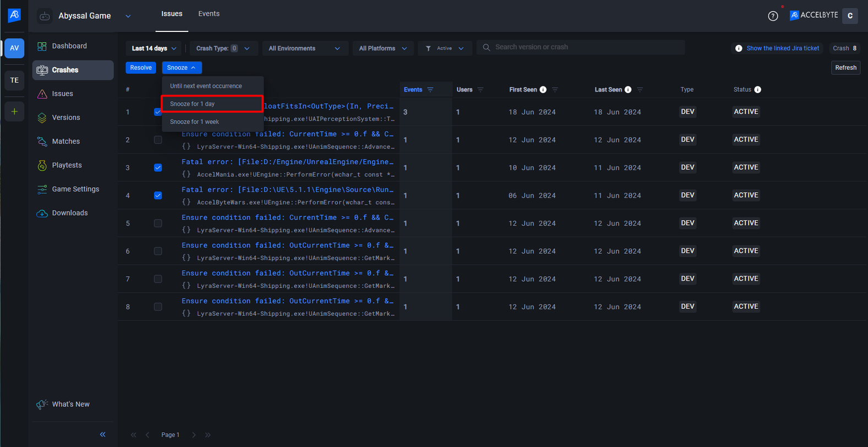Click the Resolve button

[141, 68]
